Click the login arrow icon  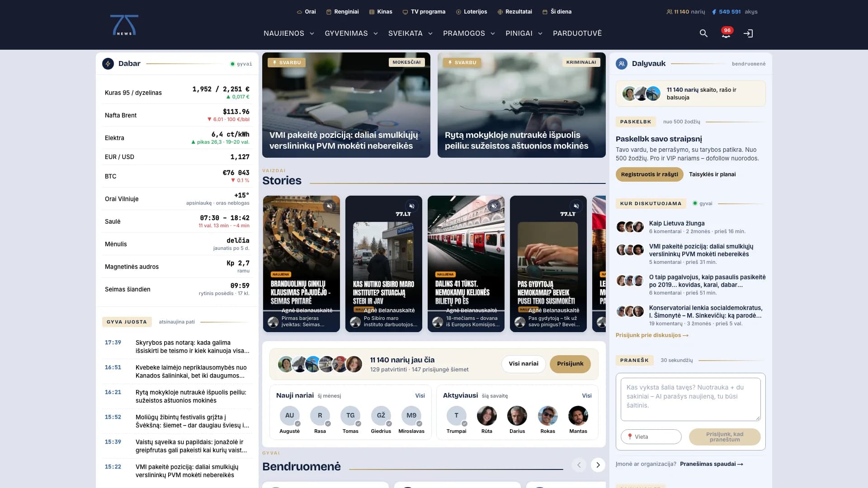pyautogui.click(x=748, y=33)
